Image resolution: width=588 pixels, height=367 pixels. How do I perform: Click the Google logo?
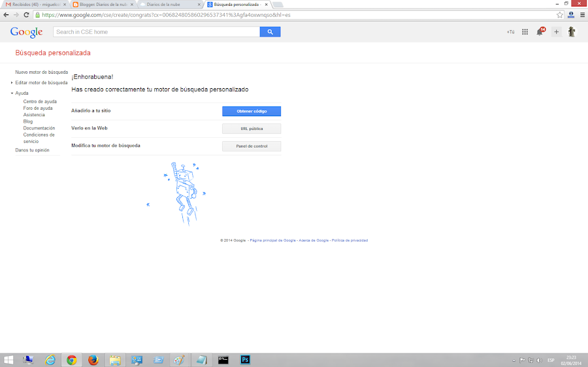click(26, 32)
